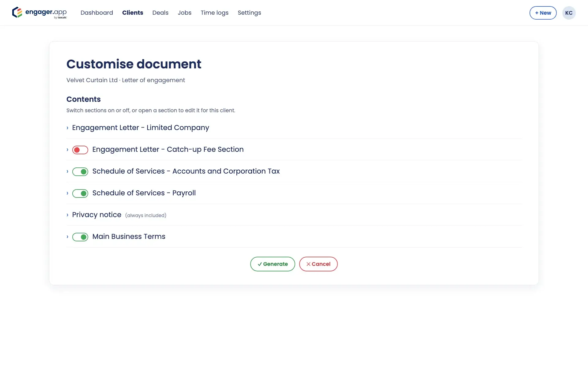Cancel the document customisation
The height and width of the screenshot is (368, 588).
pos(318,264)
